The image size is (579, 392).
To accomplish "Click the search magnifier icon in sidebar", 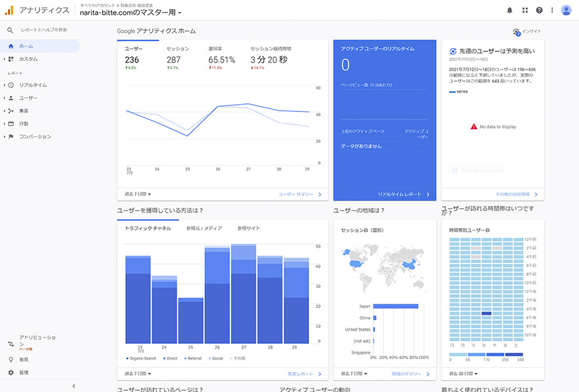I will pyautogui.click(x=11, y=30).
